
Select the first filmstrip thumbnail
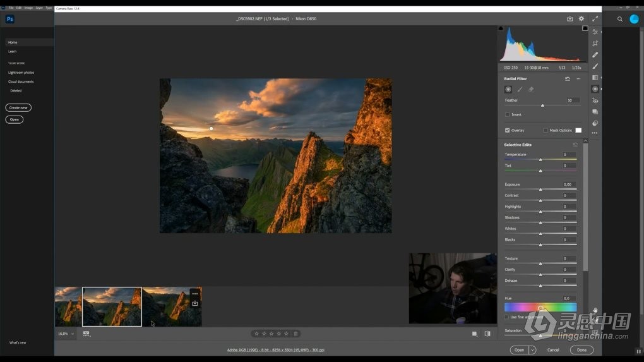click(x=68, y=306)
